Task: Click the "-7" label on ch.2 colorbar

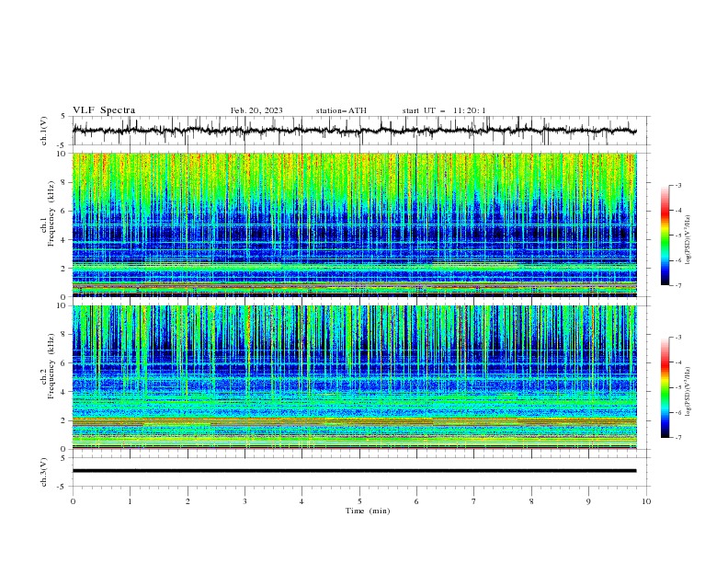Action: pos(678,438)
